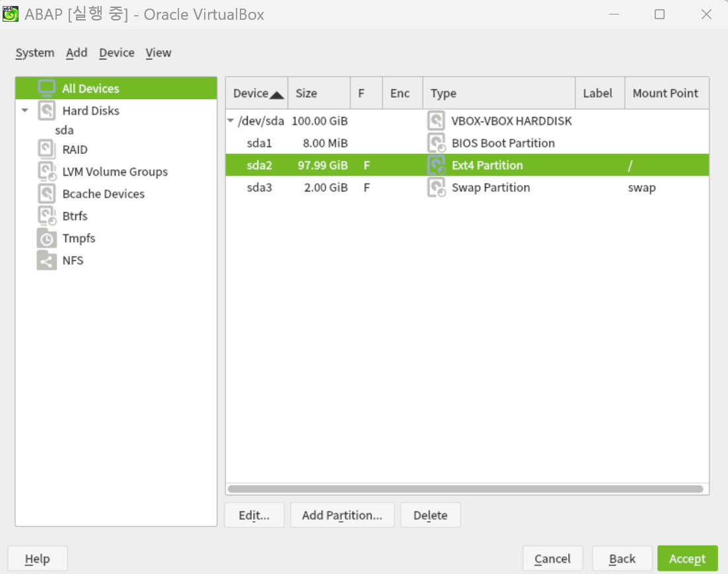Click the Delete button
Image resolution: width=728 pixels, height=574 pixels.
[x=431, y=515]
